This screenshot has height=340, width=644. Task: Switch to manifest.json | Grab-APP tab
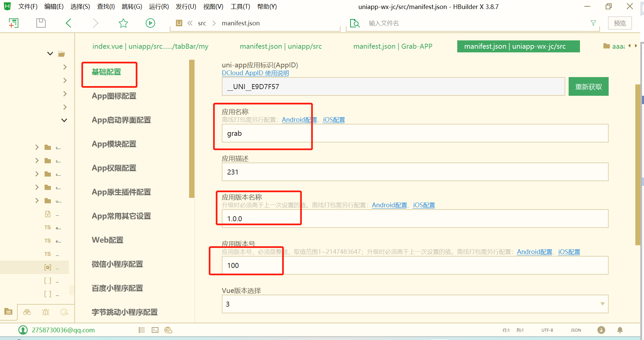[x=393, y=46]
